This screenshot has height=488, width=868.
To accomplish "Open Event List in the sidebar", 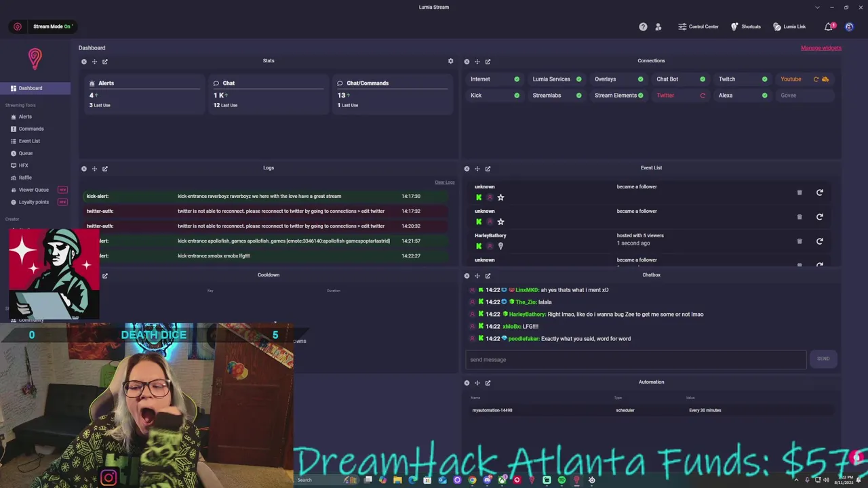I will tap(29, 141).
